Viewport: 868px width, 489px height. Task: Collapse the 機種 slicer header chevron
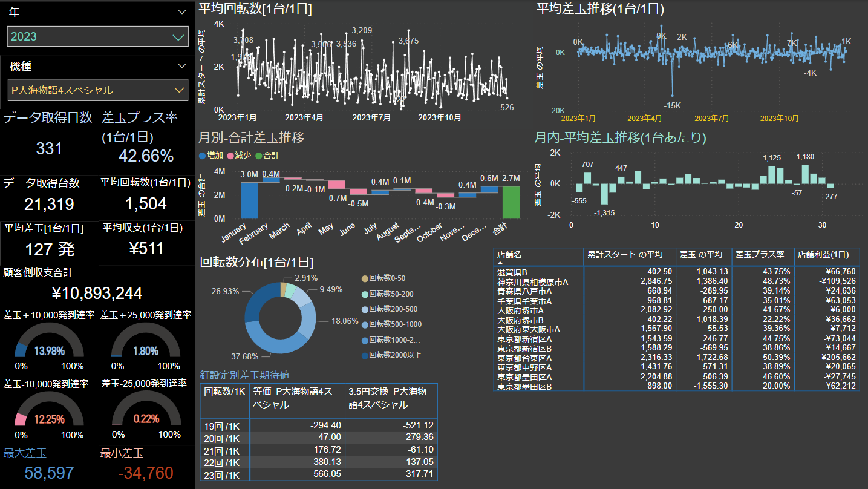tap(182, 66)
